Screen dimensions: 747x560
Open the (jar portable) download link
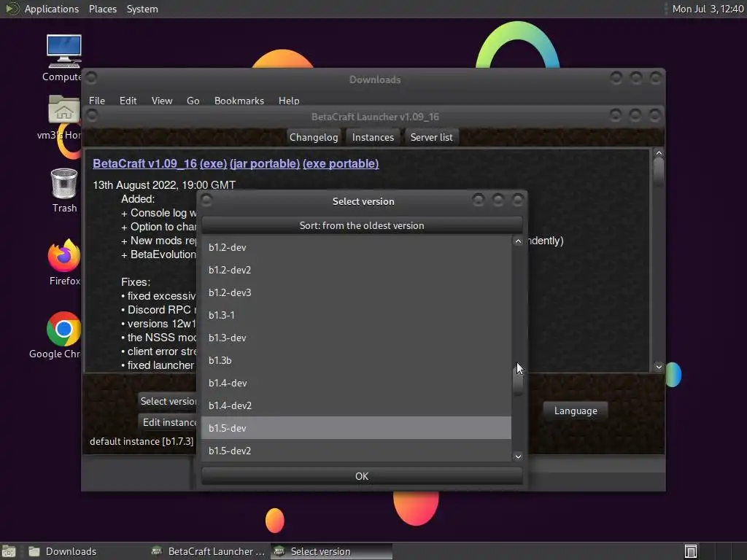(264, 163)
